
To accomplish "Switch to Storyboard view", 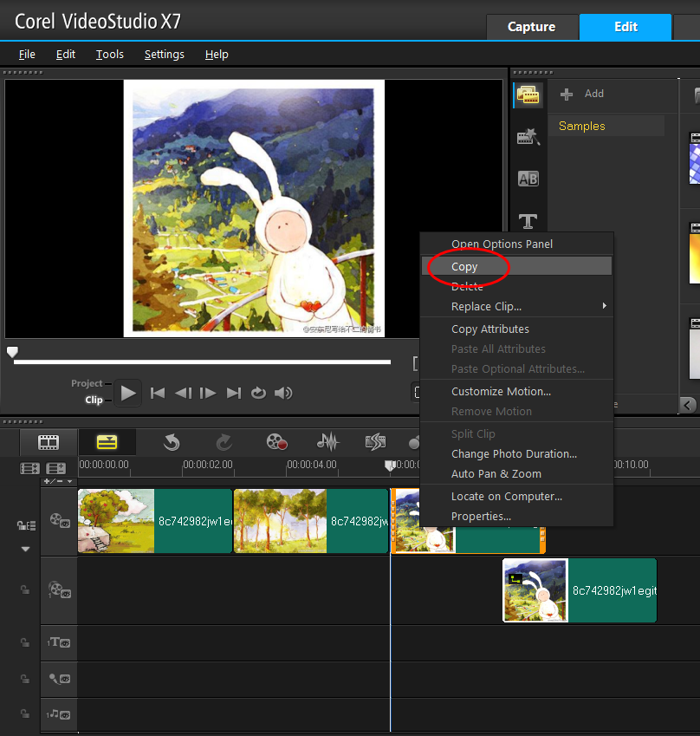I will (x=49, y=442).
